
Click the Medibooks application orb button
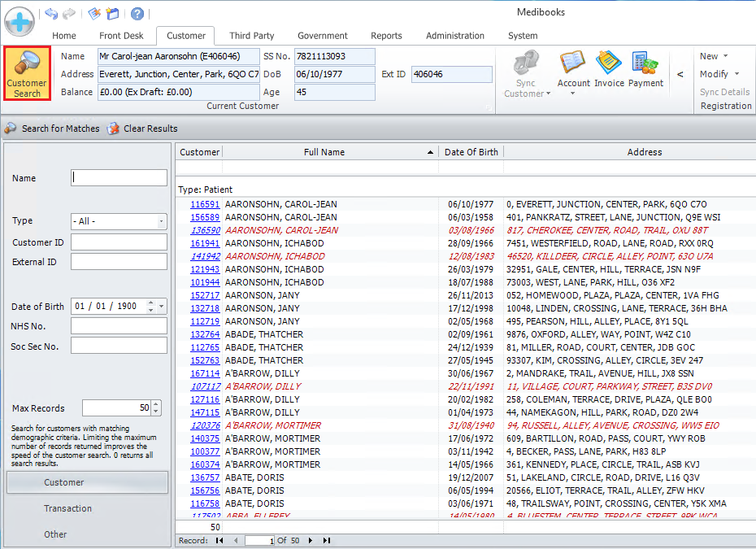(20, 20)
